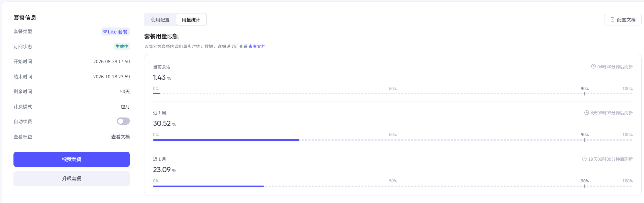
Task: Open the 查看文档 link beside 查看权益
Action: click(120, 137)
